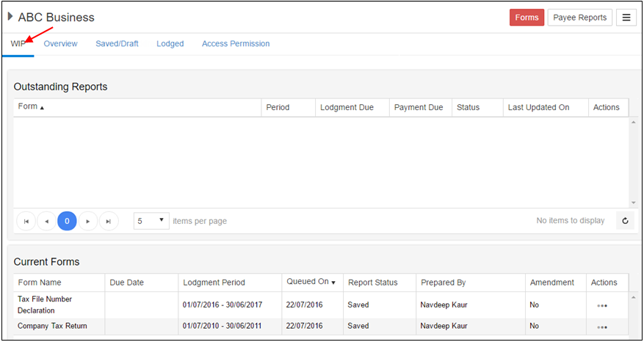The height and width of the screenshot is (342, 644).
Task: Jump to last page in pager
Action: (x=109, y=221)
